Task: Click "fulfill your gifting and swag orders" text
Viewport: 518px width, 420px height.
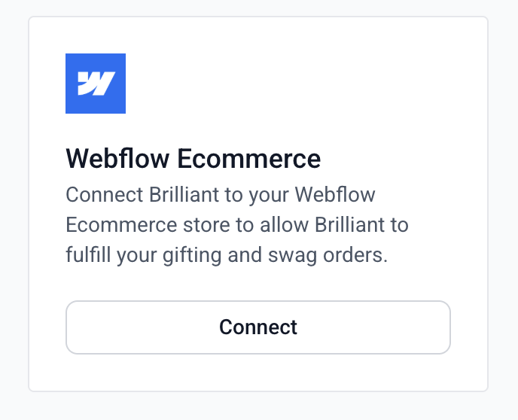Action: (227, 255)
